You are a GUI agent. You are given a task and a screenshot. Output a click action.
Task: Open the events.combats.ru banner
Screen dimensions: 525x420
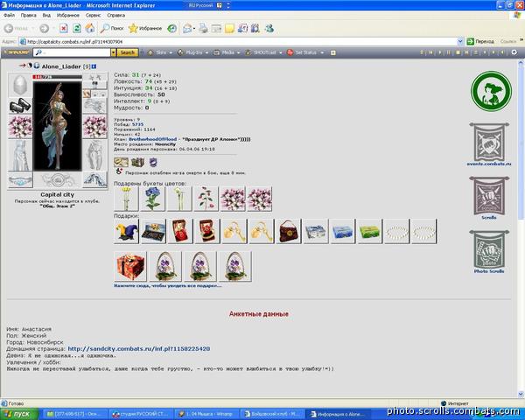pos(489,144)
